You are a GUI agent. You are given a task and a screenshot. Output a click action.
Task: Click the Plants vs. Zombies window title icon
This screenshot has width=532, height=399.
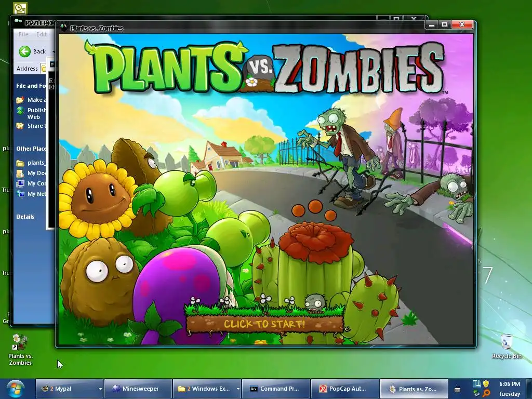point(63,28)
